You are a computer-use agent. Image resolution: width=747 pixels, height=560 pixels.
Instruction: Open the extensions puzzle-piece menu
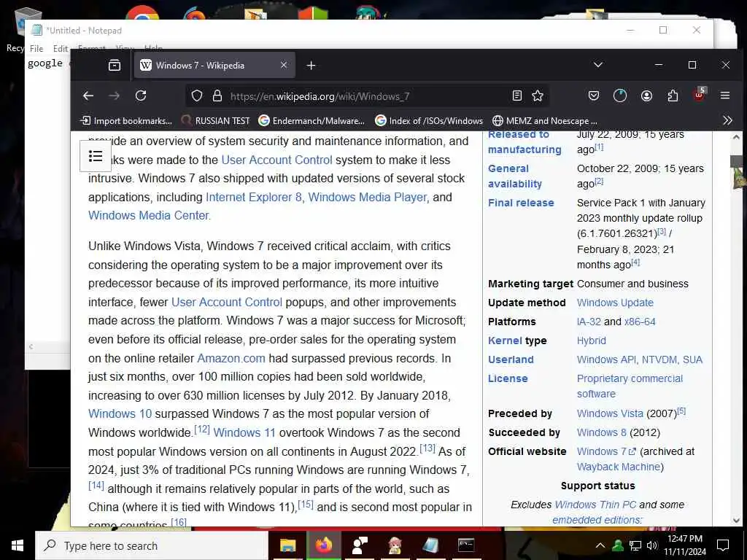pyautogui.click(x=673, y=96)
